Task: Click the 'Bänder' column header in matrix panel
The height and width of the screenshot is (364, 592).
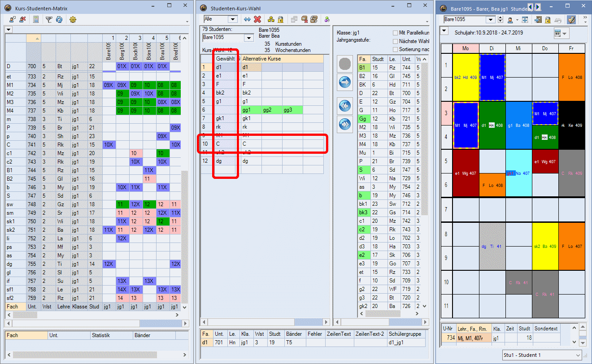Action: pyautogui.click(x=141, y=335)
